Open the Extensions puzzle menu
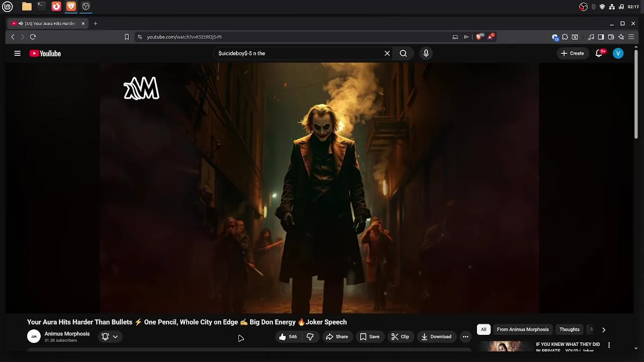This screenshot has height=362, width=644. click(565, 37)
